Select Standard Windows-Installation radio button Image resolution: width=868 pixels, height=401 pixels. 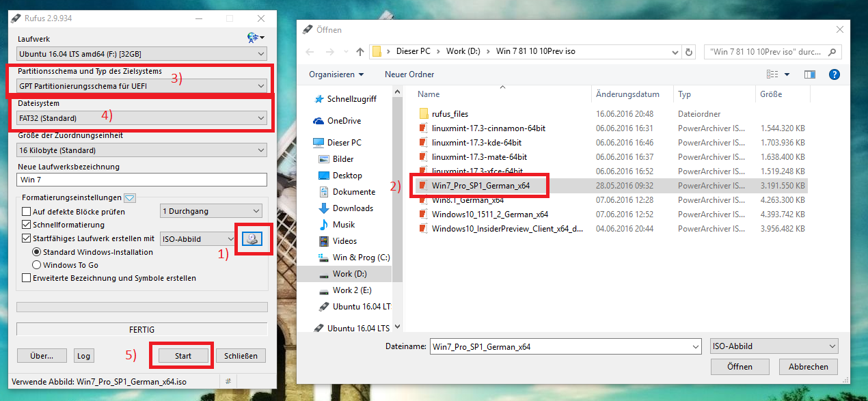click(x=37, y=252)
